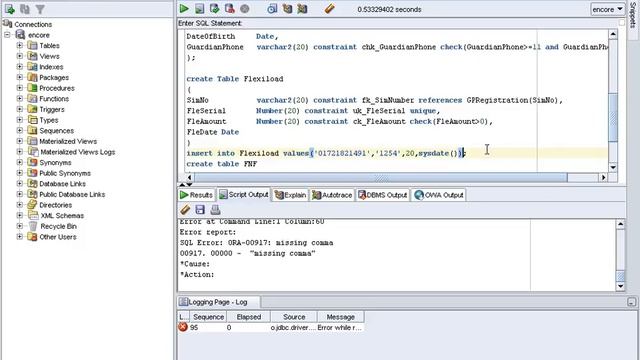Expand the Indexes node
Viewport: 640px width, 360px height.
(x=20, y=67)
